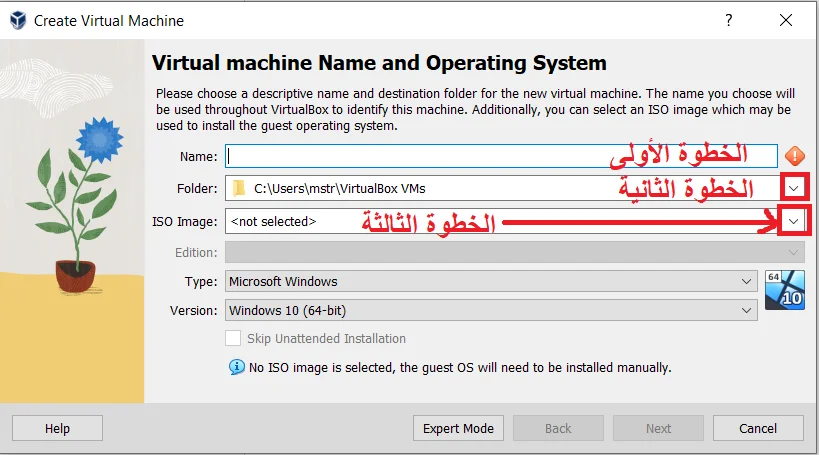Click the Folder: label
Screen dimensions: 819x455
pyautogui.click(x=197, y=189)
